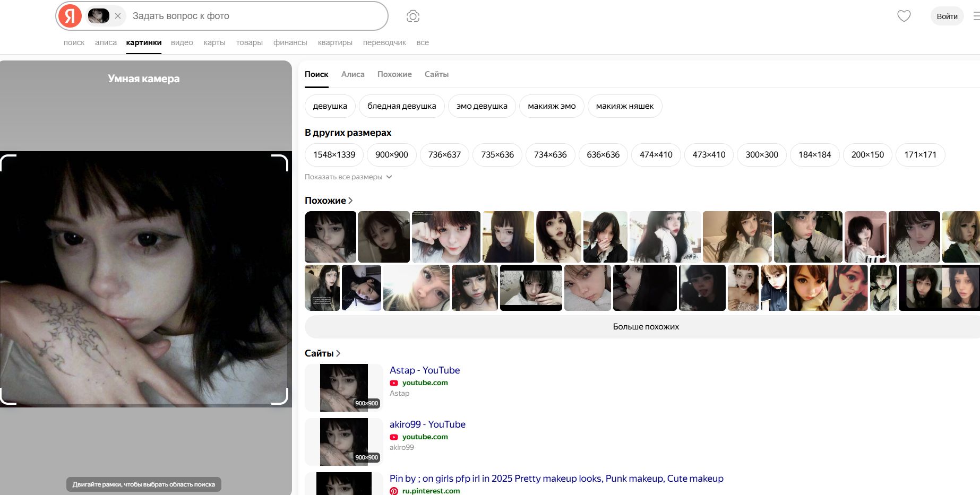Open the akiro99 - YouTube link
The image size is (980, 495).
[427, 424]
